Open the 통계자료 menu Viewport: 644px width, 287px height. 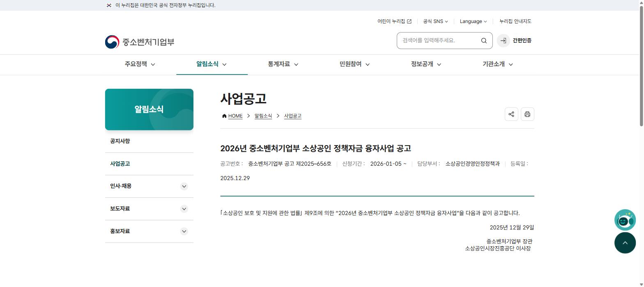[x=283, y=64]
